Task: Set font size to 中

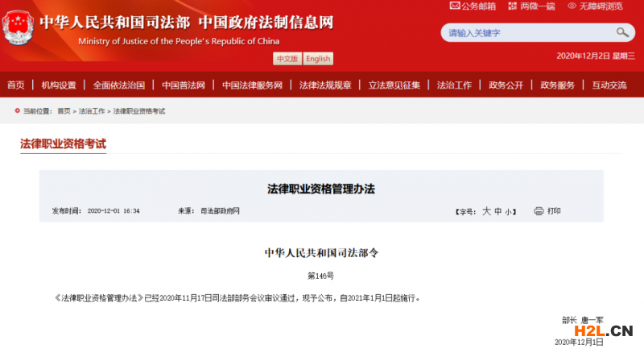Action: 497,211
